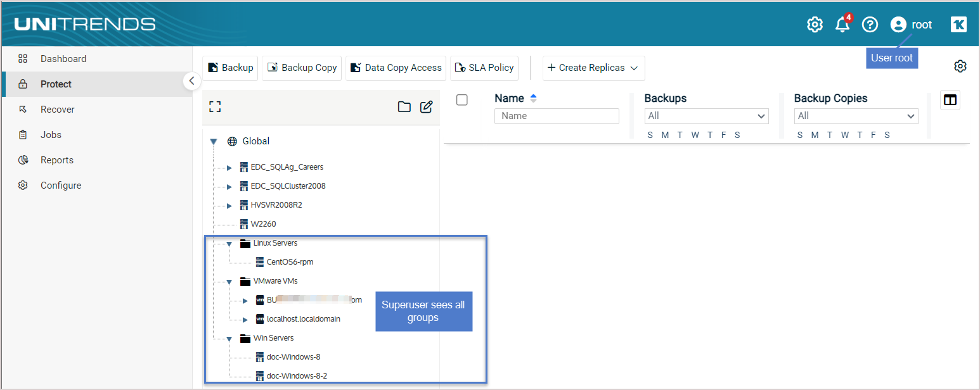The height and width of the screenshot is (390, 980).
Task: Open the help question mark icon
Action: point(870,25)
